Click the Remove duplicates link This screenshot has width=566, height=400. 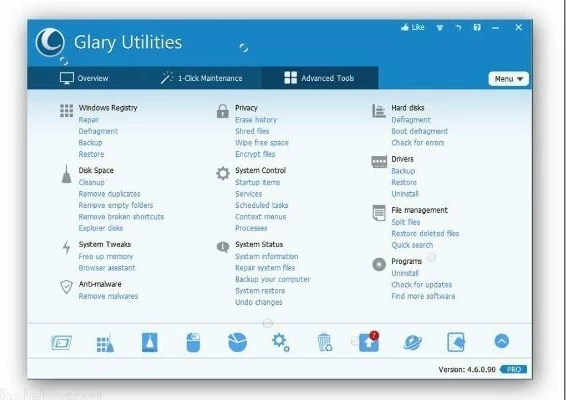coord(109,194)
